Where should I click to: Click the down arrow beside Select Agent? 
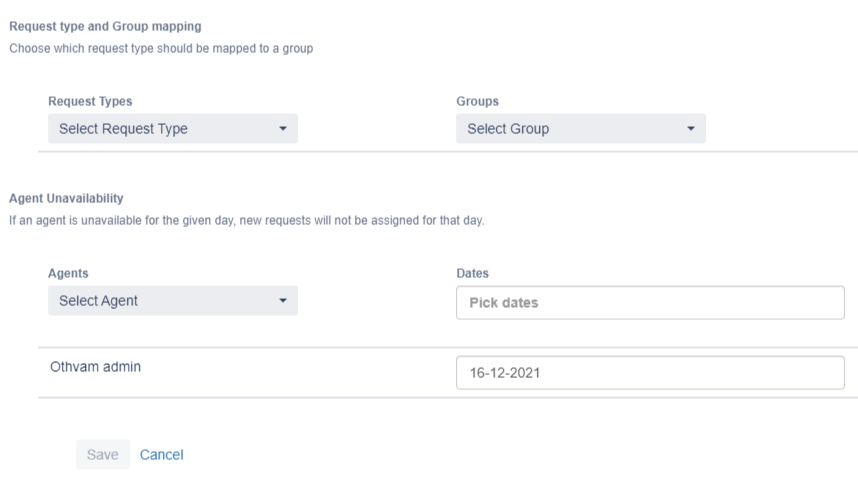pyautogui.click(x=282, y=301)
